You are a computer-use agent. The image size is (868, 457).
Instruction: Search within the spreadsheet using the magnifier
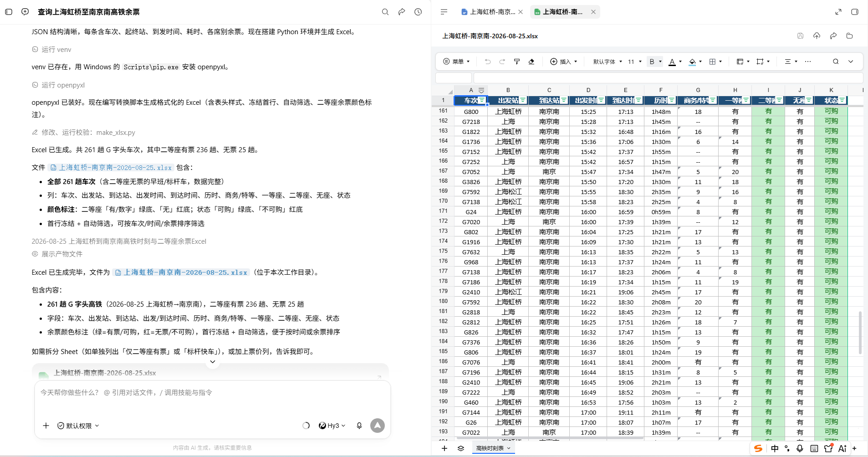(x=836, y=62)
